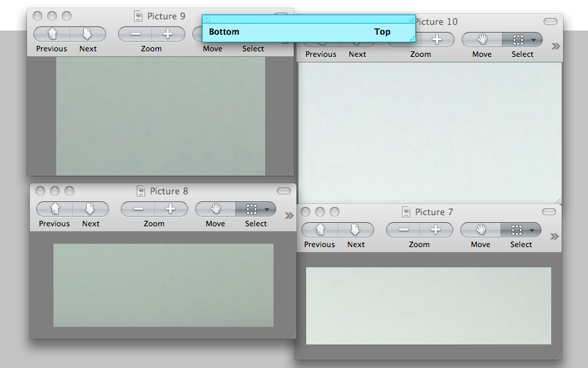Click the image in Picture 8 window
This screenshot has width=588, height=368.
click(164, 285)
